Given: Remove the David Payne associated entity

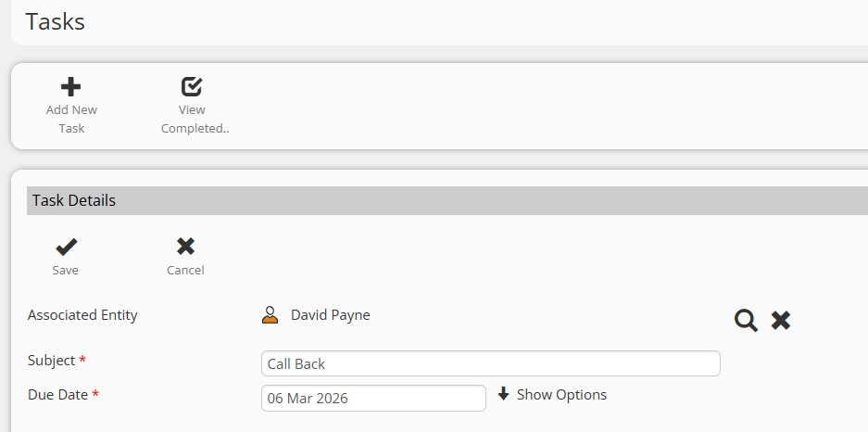Looking at the screenshot, I should (x=781, y=321).
